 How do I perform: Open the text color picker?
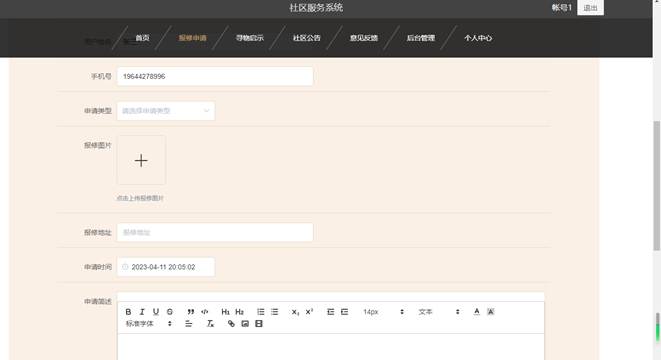(x=476, y=312)
